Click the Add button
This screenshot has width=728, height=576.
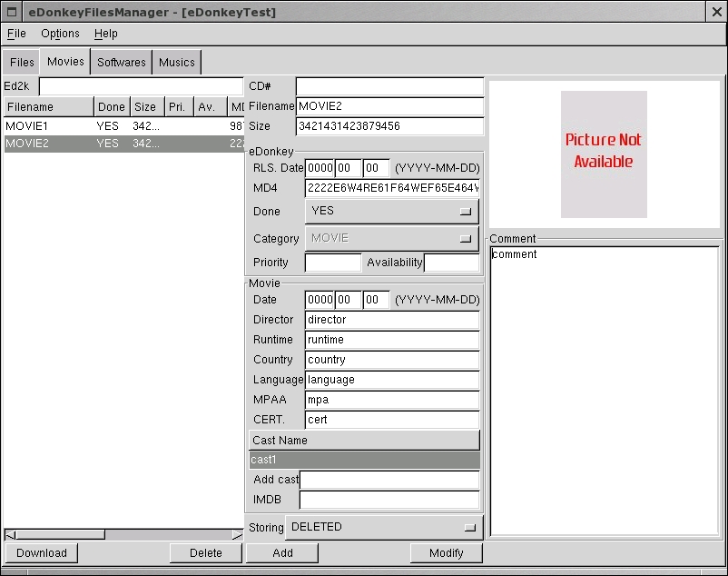click(282, 552)
